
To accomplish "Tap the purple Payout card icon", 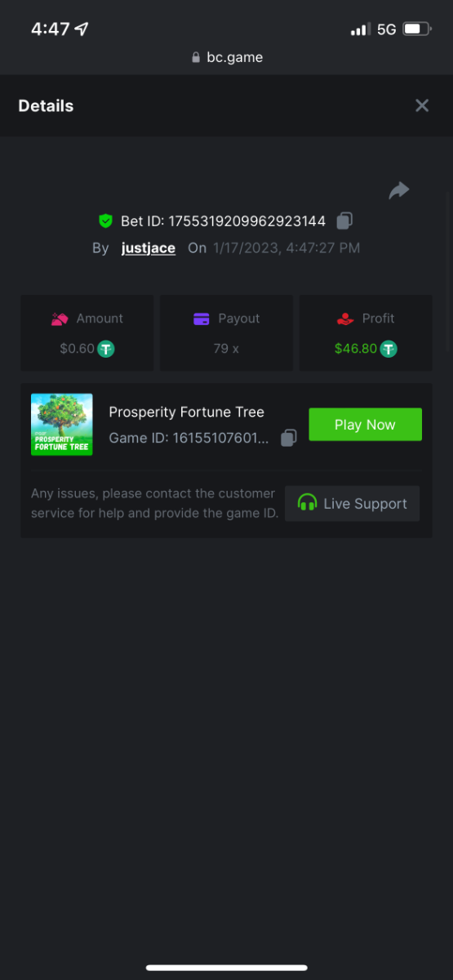I will 202,319.
